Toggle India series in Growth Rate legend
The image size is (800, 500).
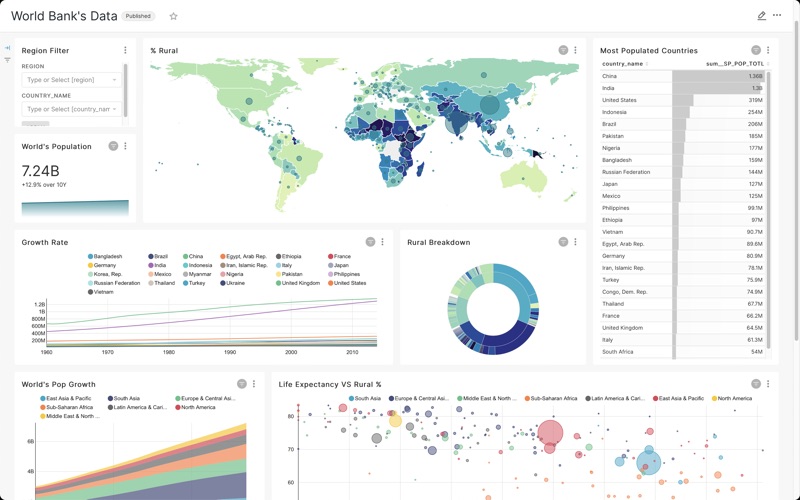157,265
